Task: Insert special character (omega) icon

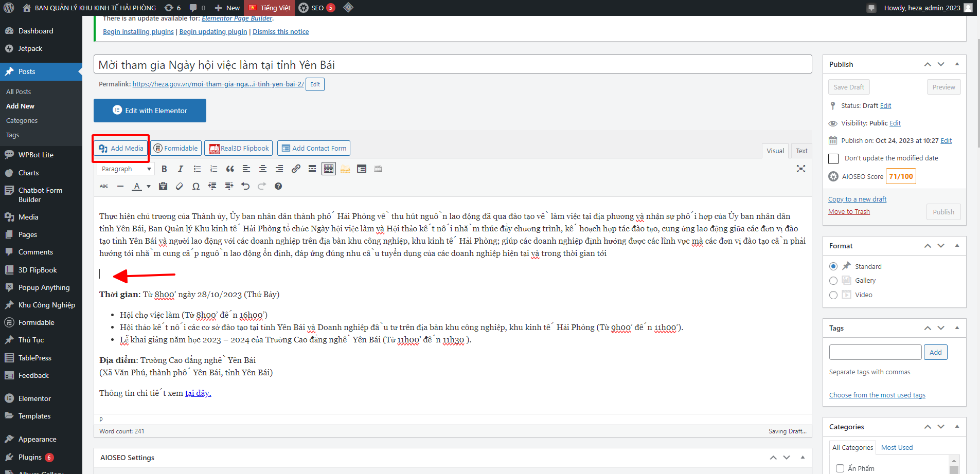Action: coord(196,187)
